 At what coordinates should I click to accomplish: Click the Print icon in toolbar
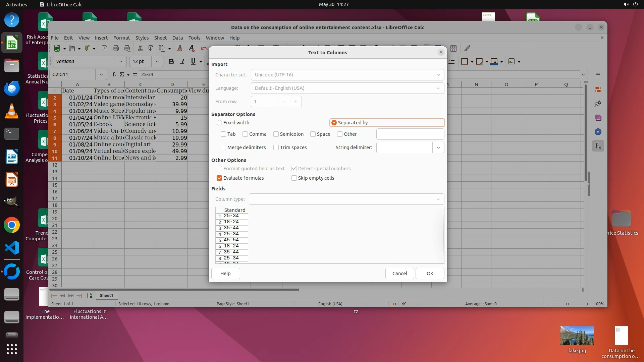point(116,49)
